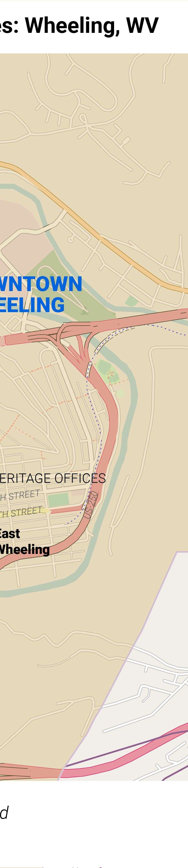Click the US-250 road label
The width and height of the screenshot is (188, 868).
click(x=91, y=505)
